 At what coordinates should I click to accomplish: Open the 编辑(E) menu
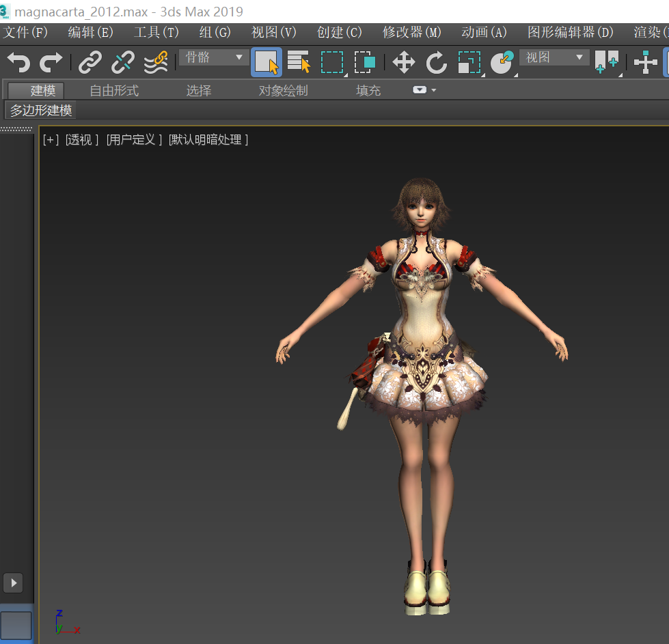pos(90,32)
